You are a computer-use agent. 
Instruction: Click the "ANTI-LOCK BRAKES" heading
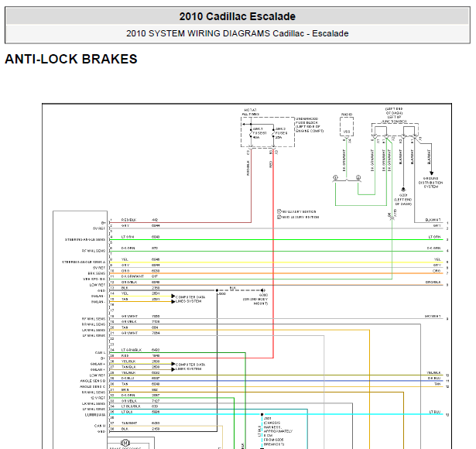click(x=71, y=59)
